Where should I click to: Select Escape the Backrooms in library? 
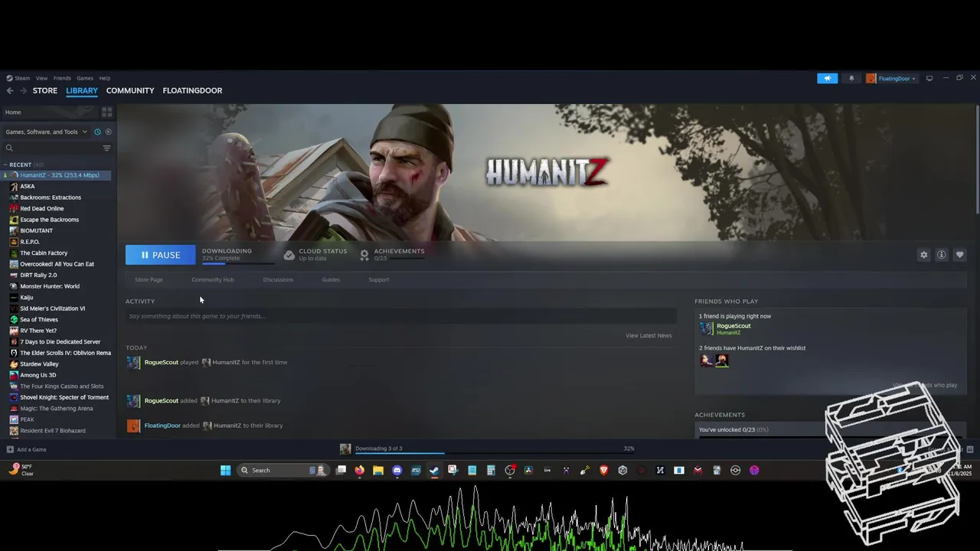[x=50, y=220]
